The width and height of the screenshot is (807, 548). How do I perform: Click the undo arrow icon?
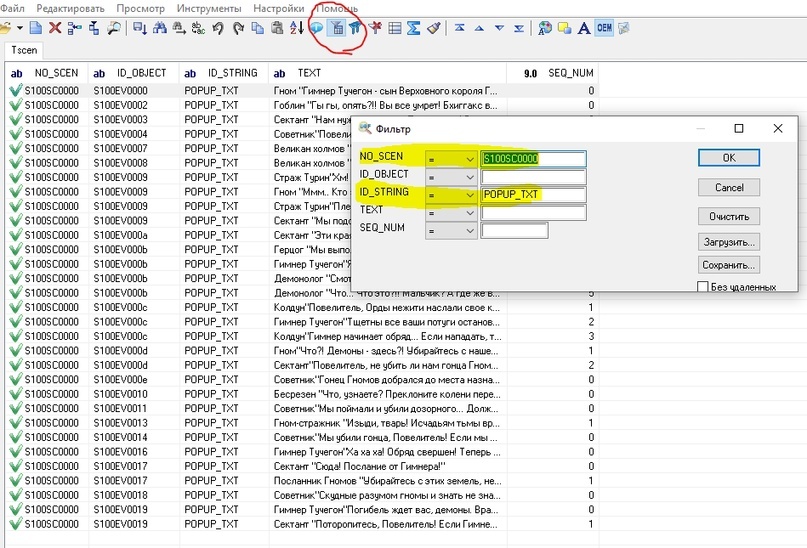point(217,28)
